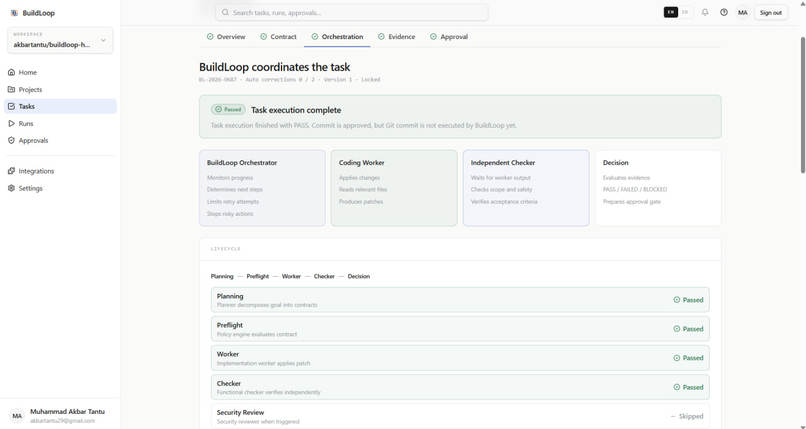Click the search tasks, runs, approvals field
Screen dimensions: 806x429
click(x=352, y=12)
